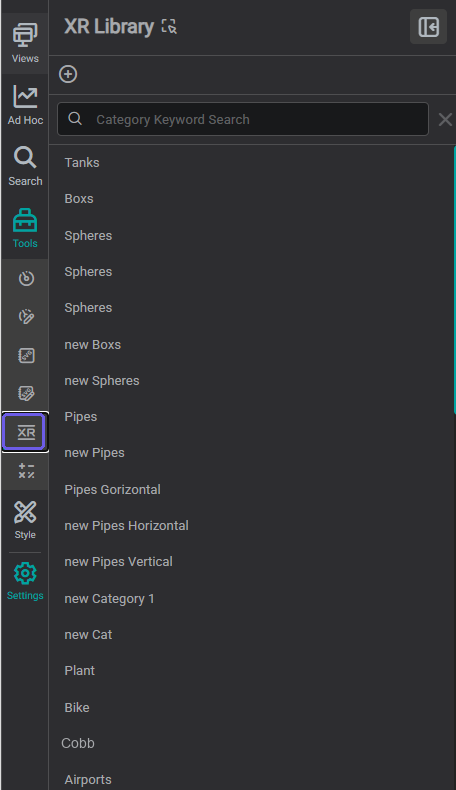
Task: Open the Views panel
Action: pos(25,43)
